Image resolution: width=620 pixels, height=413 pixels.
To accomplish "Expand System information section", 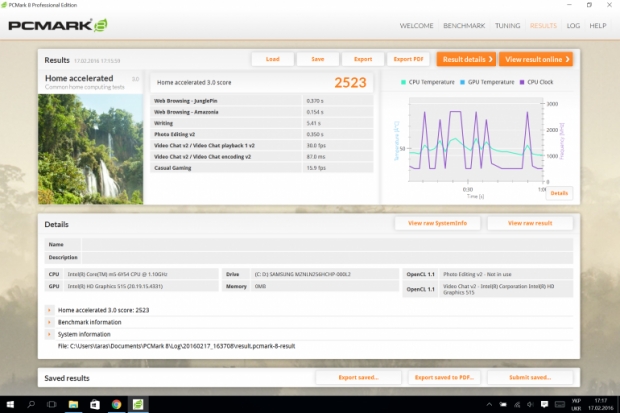I will point(49,334).
